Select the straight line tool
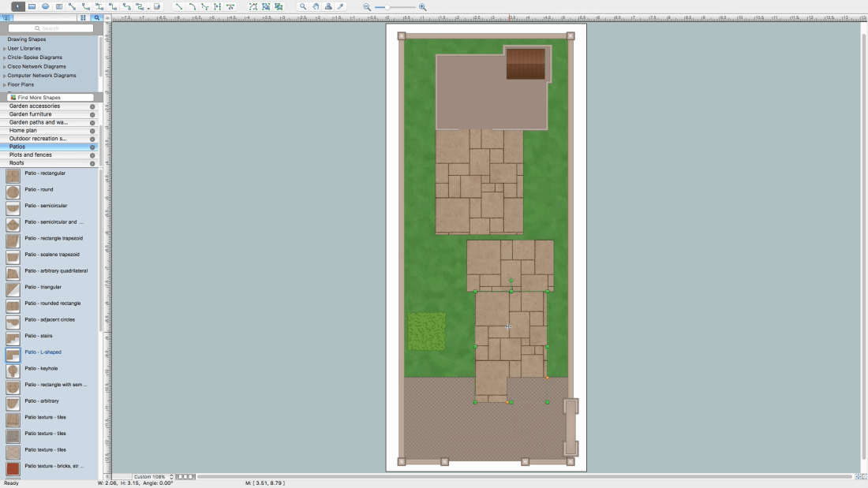This screenshot has width=868, height=488. pyautogui.click(x=178, y=6)
